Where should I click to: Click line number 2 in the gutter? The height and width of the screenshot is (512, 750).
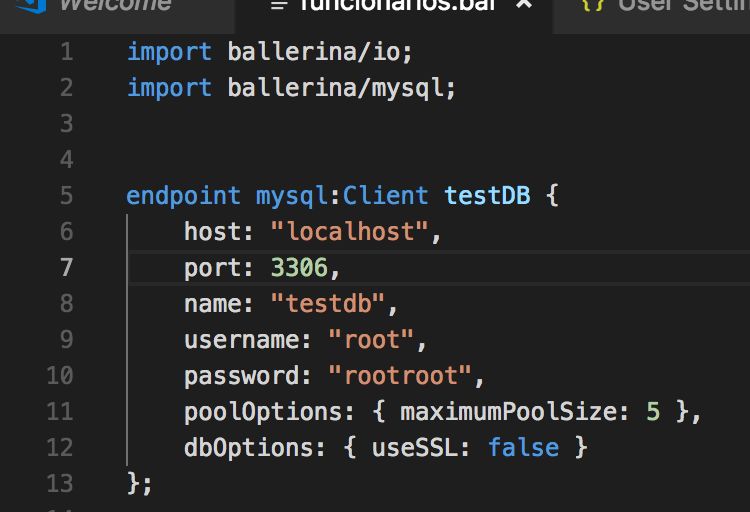tap(67, 88)
